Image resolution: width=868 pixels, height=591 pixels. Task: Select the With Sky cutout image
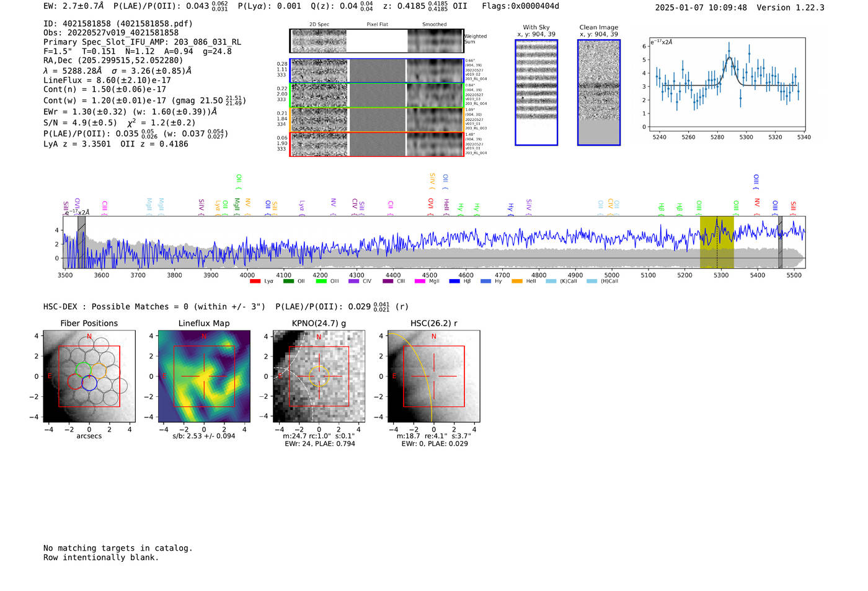pyautogui.click(x=536, y=92)
